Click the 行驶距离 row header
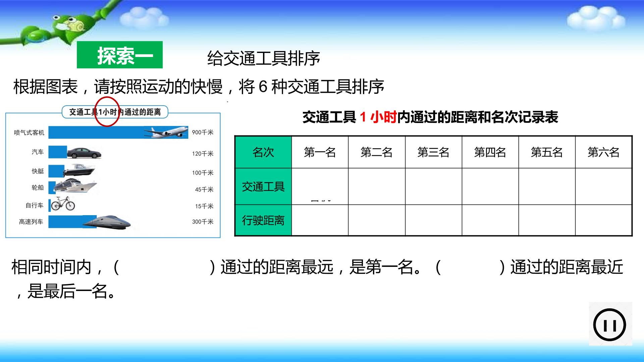 263,220
